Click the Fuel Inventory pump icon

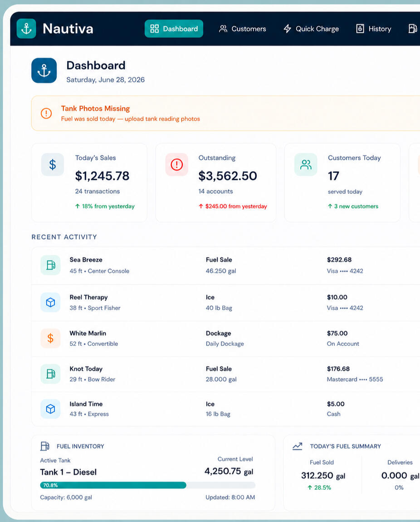coord(45,446)
